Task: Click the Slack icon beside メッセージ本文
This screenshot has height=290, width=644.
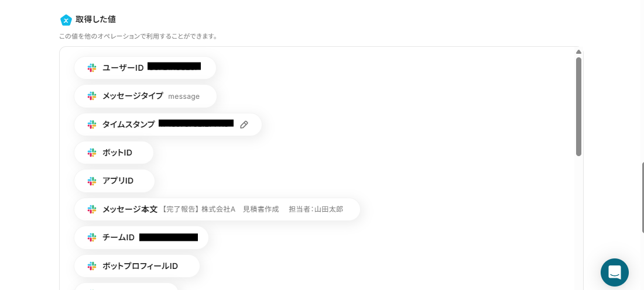Action: click(92, 209)
